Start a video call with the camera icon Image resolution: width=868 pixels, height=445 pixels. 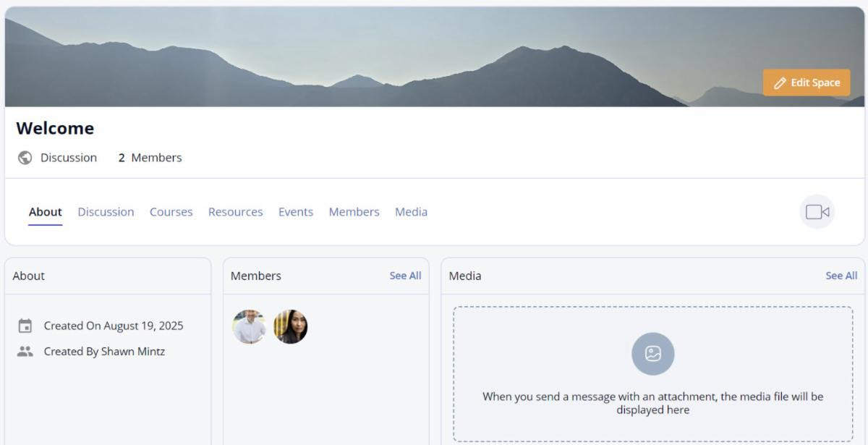[x=817, y=212]
